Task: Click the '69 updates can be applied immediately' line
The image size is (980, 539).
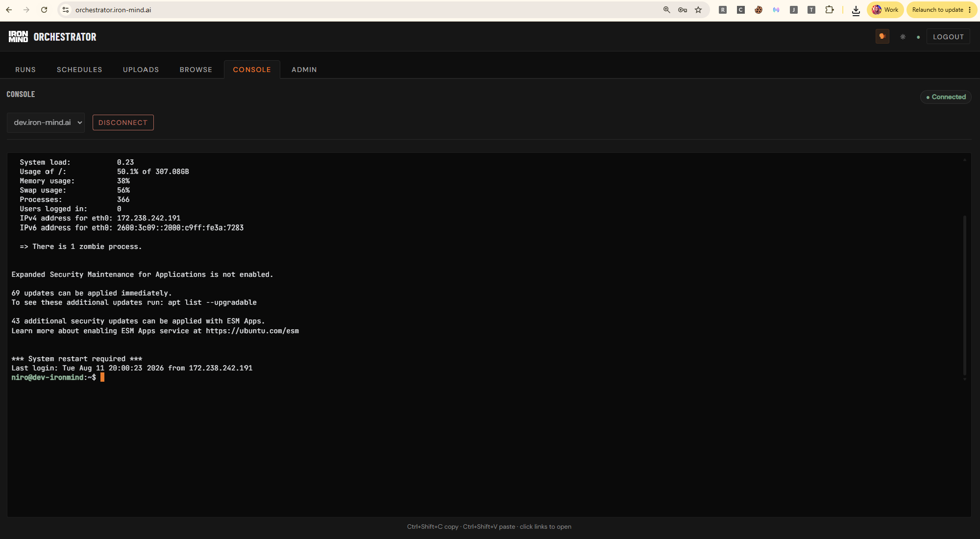Action: [x=92, y=293]
